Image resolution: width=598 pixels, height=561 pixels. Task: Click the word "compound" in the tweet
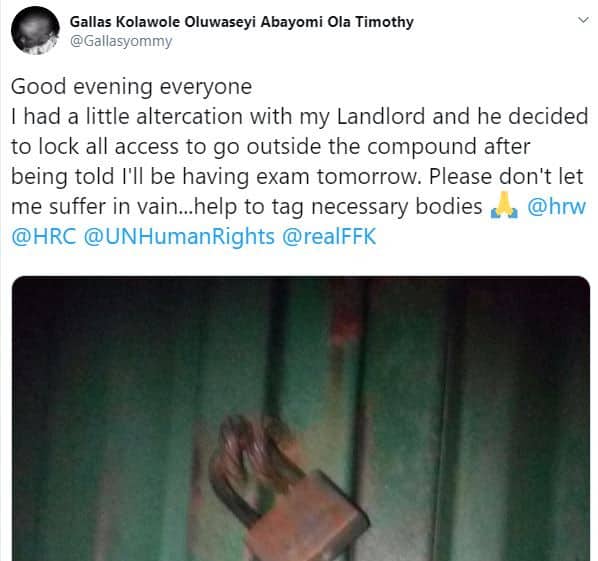(x=421, y=147)
